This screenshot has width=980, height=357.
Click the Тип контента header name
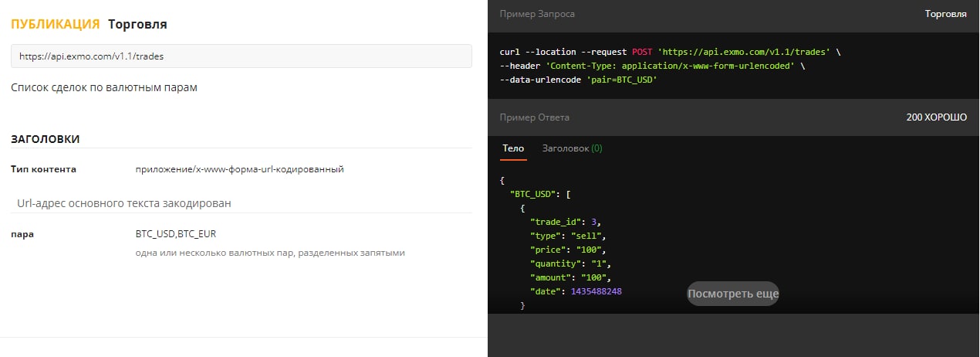point(43,169)
